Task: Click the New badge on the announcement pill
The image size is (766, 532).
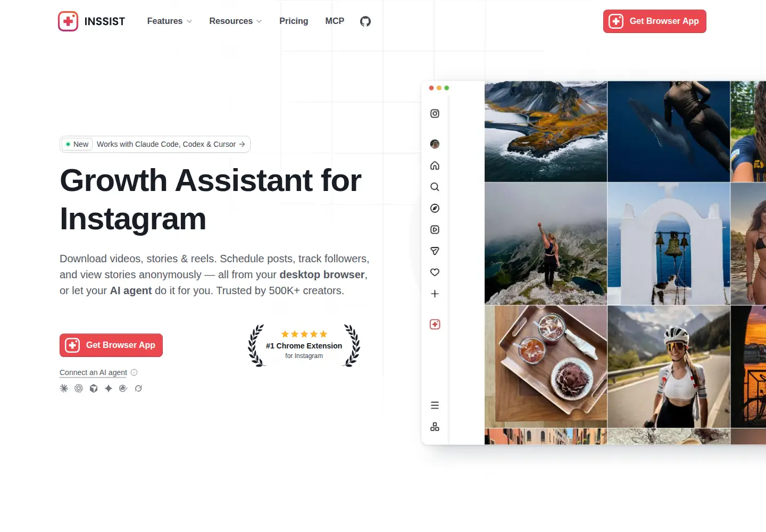Action: [x=77, y=144]
